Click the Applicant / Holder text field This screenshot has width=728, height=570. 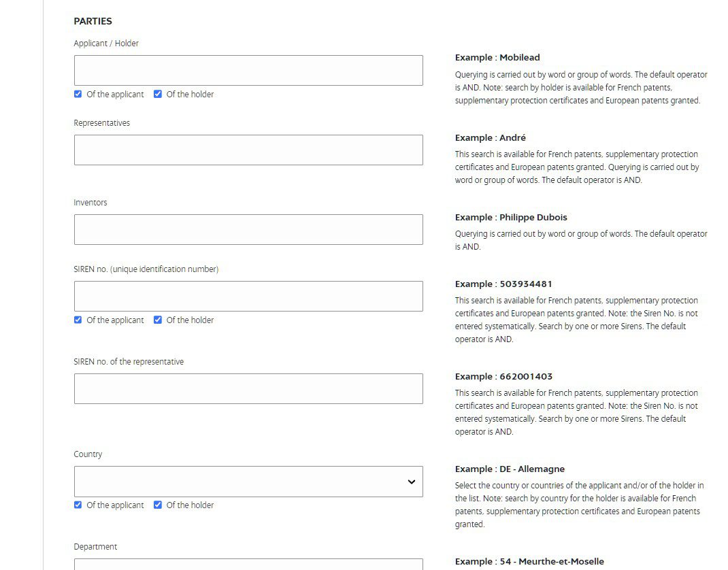coord(248,71)
